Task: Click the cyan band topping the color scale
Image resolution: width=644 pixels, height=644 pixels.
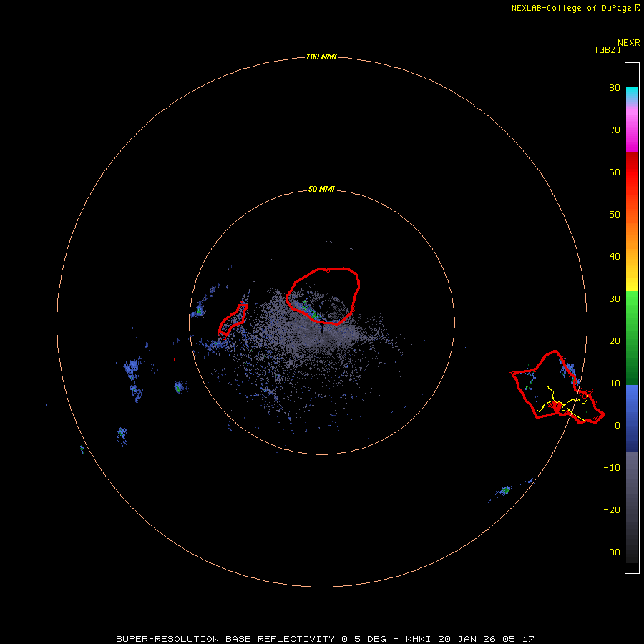Action: coord(632,92)
